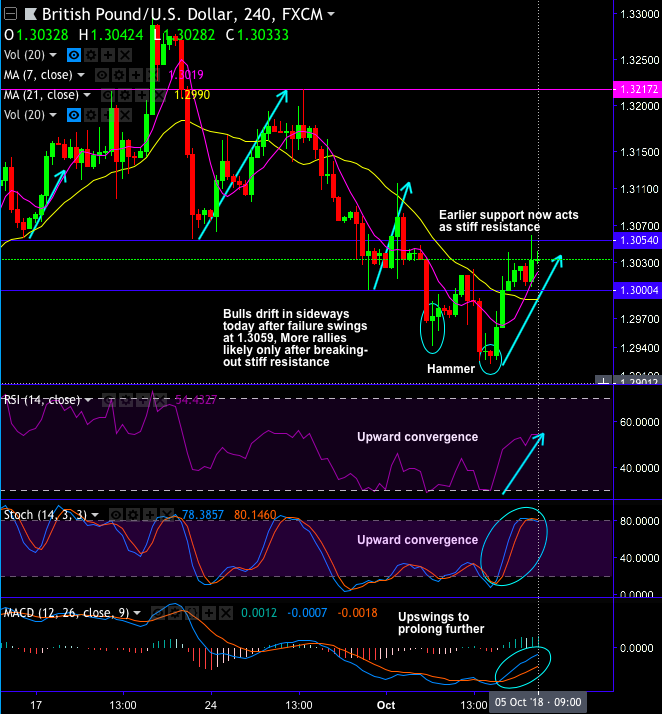Screen dimensions: 662x714
Task: Open settings gear for lower Vol (20)
Action: pos(91,115)
